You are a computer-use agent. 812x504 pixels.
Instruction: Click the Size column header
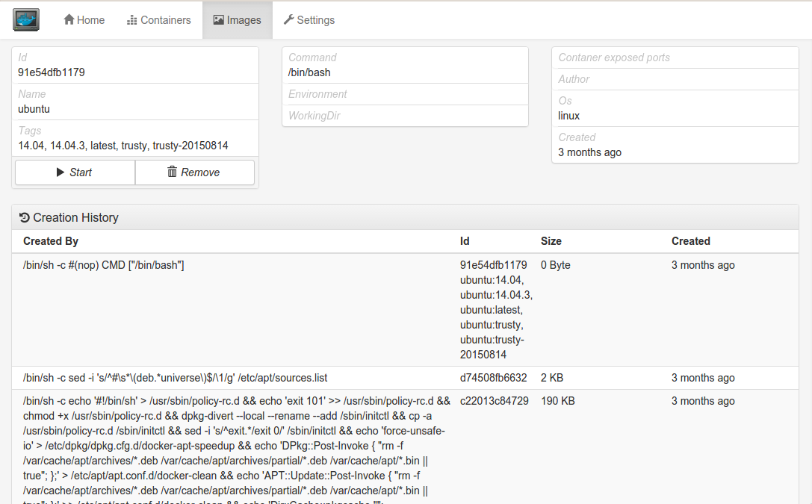pyautogui.click(x=551, y=241)
